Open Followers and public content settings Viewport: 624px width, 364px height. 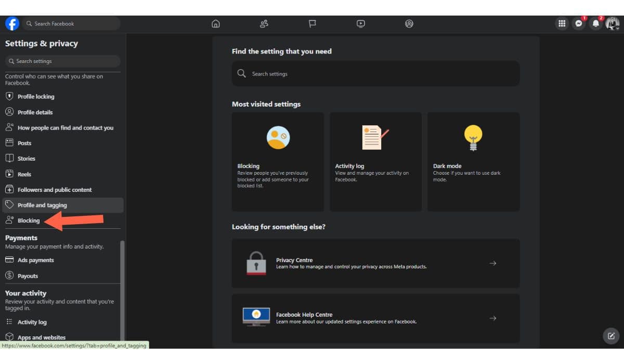click(62, 190)
